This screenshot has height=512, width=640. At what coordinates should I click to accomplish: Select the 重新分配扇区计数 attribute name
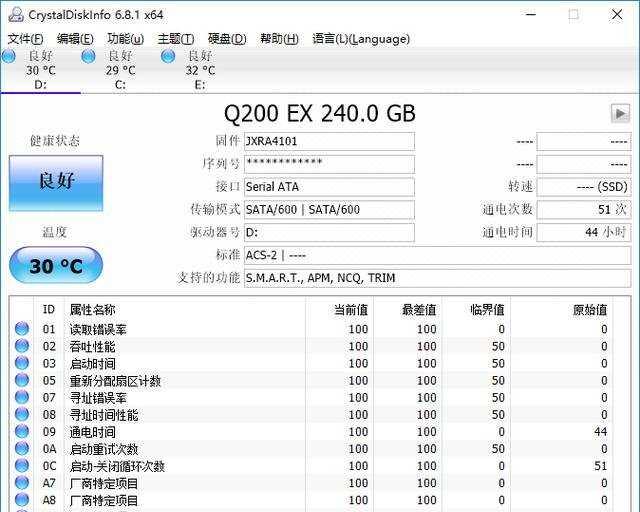pyautogui.click(x=115, y=381)
